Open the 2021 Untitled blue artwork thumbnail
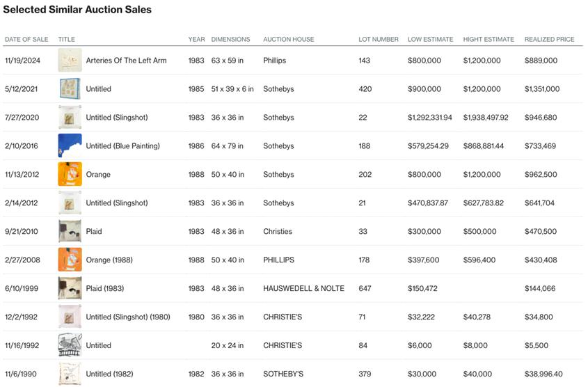Viewport: 588px width, 387px height. pyautogui.click(x=70, y=89)
